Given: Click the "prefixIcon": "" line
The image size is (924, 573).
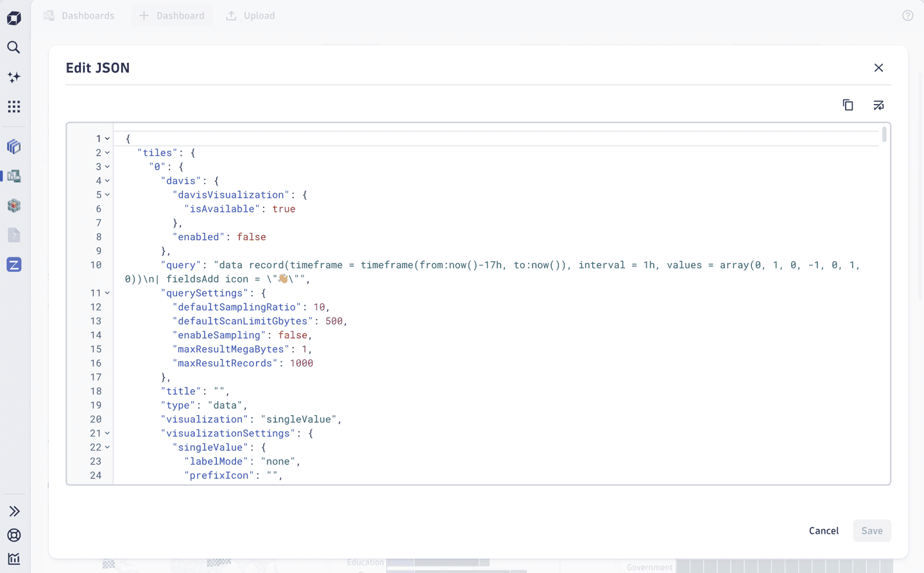Looking at the screenshot, I should pos(234,475).
